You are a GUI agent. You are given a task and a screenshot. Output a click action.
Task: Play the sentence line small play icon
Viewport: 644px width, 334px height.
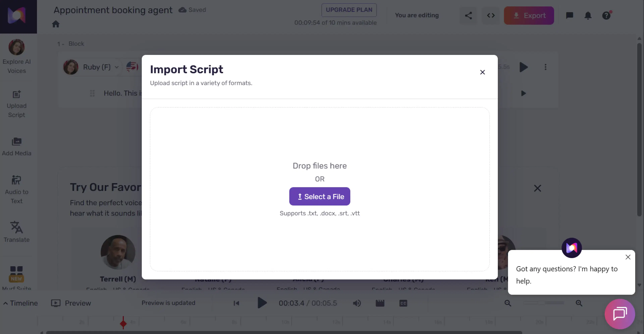click(523, 93)
